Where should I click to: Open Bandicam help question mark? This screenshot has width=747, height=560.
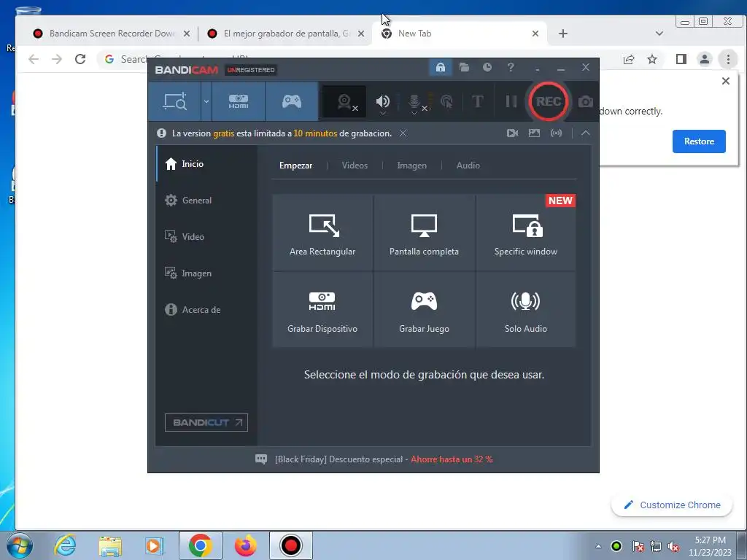click(510, 68)
